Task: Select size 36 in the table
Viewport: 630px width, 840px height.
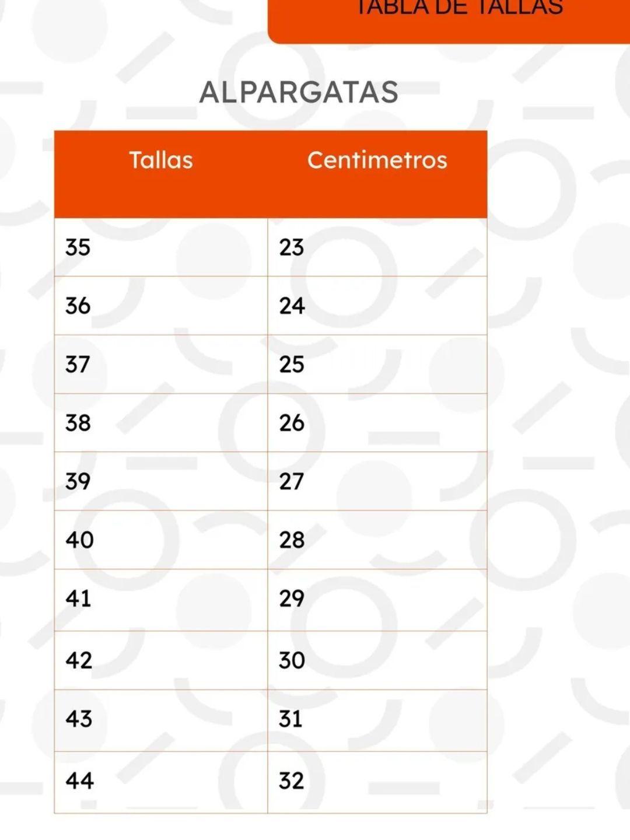Action: tap(161, 306)
